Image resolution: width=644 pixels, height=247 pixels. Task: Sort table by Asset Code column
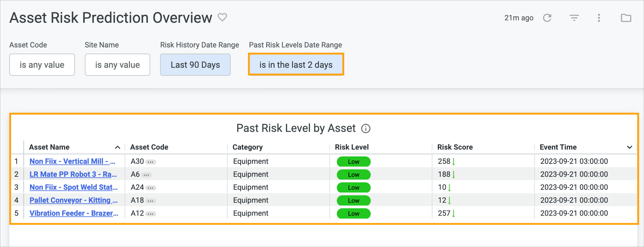tap(149, 147)
